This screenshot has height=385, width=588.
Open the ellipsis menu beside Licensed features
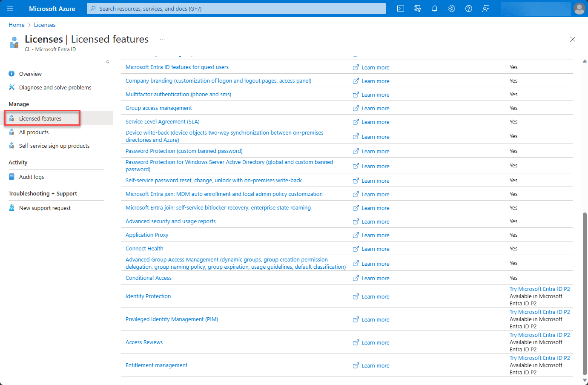162,39
